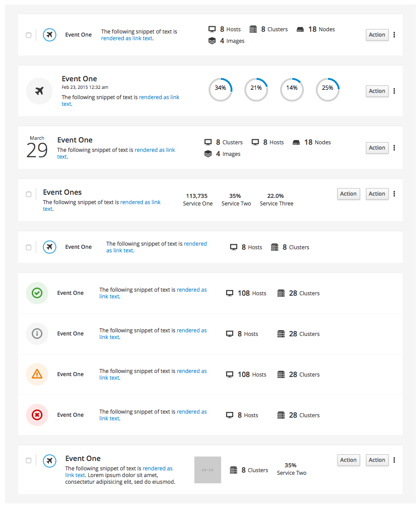
Task: Select the checkbox on the bottom Event One card
Action: coord(29,461)
